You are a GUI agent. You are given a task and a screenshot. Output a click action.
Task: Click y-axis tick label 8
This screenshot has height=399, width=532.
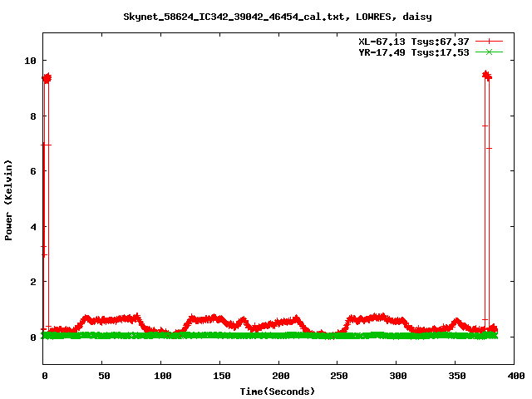(33, 116)
